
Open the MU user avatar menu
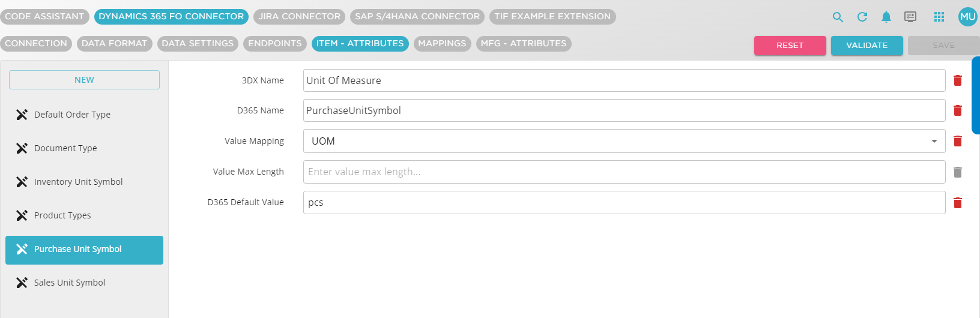967,17
